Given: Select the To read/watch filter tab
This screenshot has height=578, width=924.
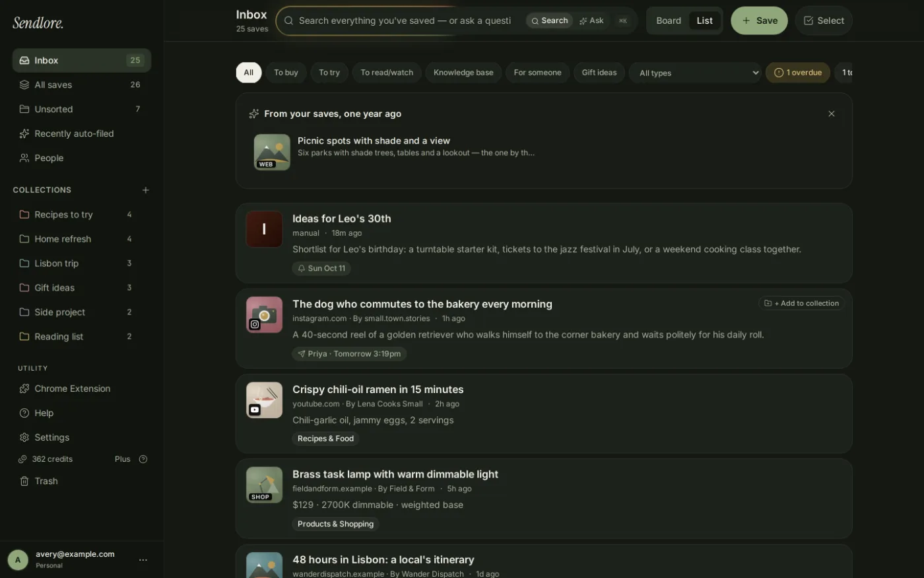Looking at the screenshot, I should click(387, 73).
